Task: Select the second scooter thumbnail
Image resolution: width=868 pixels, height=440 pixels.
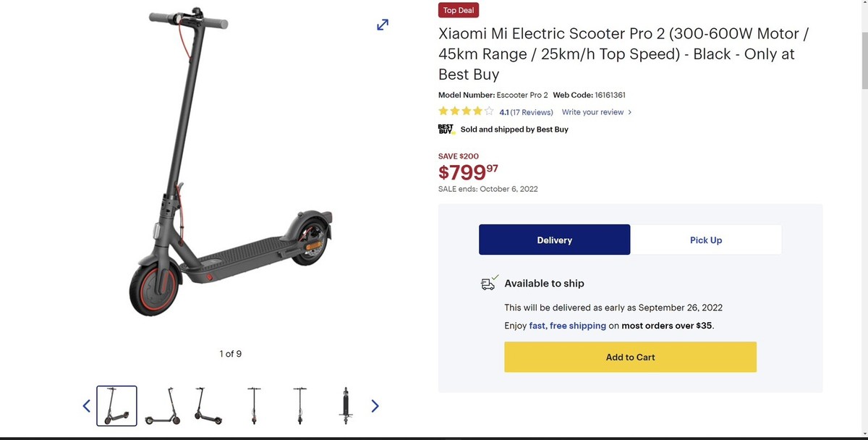Action: point(162,405)
